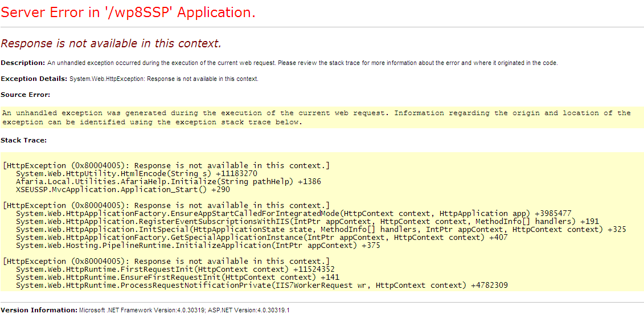644x322 pixels.
Task: Click the EnsureAppStartCalledForIntegratedMode trace line
Action: coord(294,214)
